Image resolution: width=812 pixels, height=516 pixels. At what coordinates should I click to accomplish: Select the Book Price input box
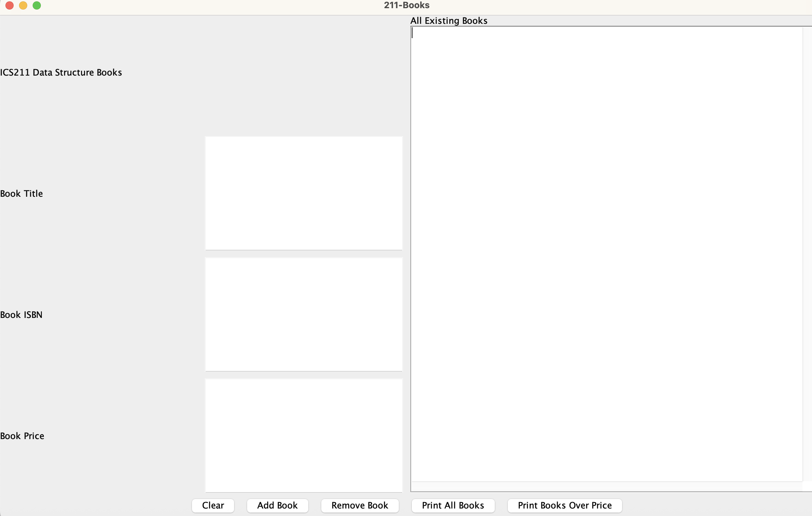304,435
